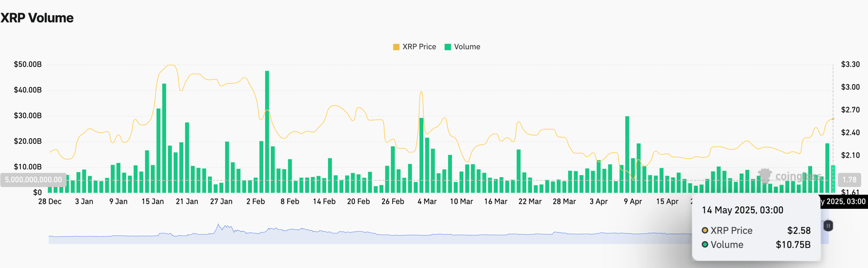868x268 pixels.
Task: Click the Volume legend label text
Action: tap(467, 47)
